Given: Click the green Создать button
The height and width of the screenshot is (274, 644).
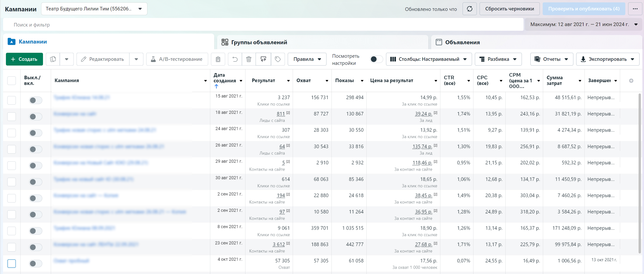Looking at the screenshot, I should [24, 59].
